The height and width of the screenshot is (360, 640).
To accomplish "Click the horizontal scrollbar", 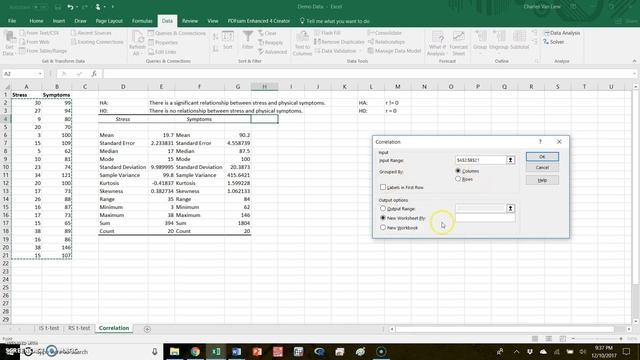I will (x=504, y=329).
